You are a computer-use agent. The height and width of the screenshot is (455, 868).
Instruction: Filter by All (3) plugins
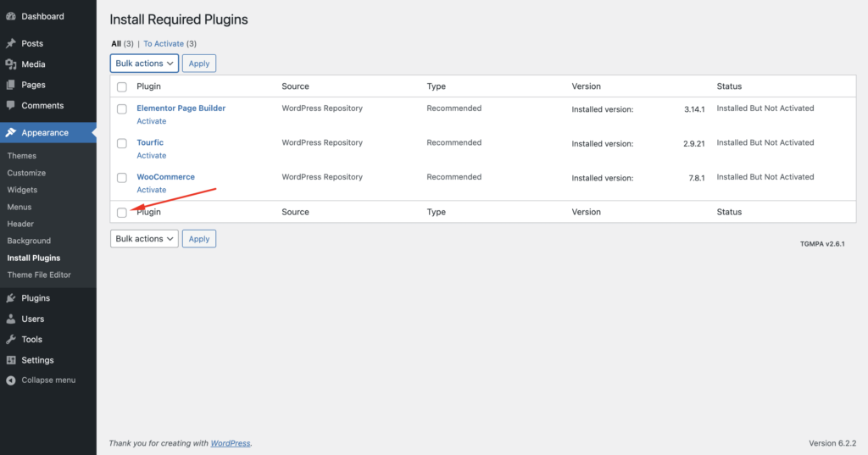coord(122,44)
